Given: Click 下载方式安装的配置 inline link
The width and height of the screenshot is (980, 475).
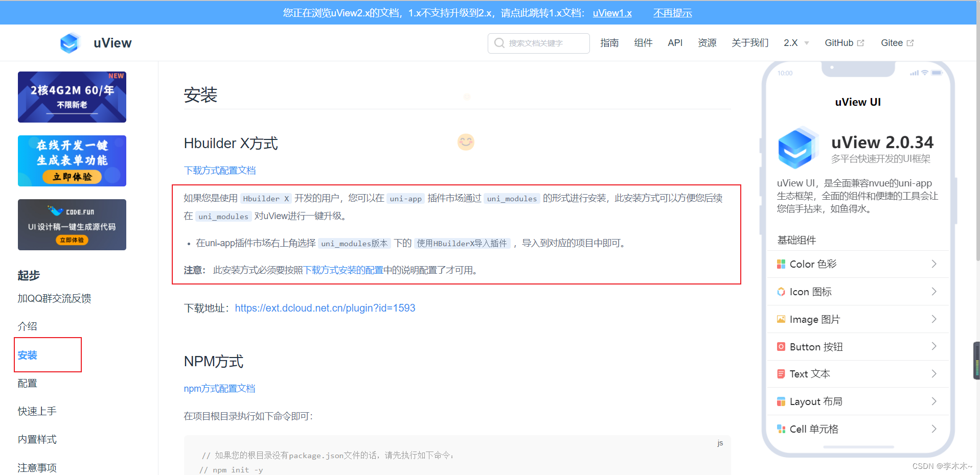Looking at the screenshot, I should [x=344, y=270].
